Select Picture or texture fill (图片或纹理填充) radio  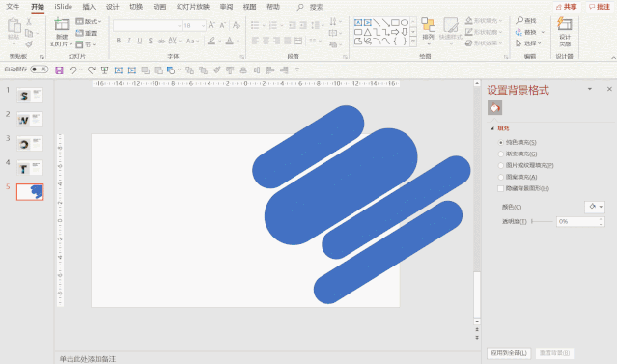[501, 165]
